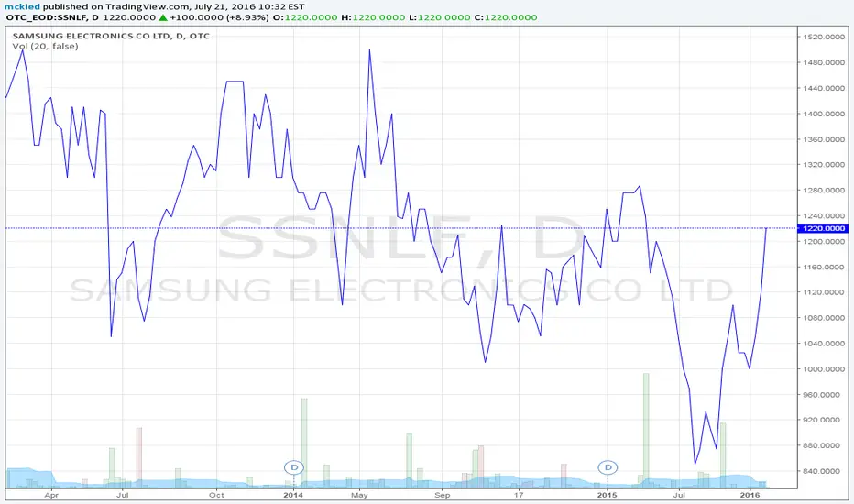Click the red volume bar after first Jul
854x504 pixels.
pos(139,457)
